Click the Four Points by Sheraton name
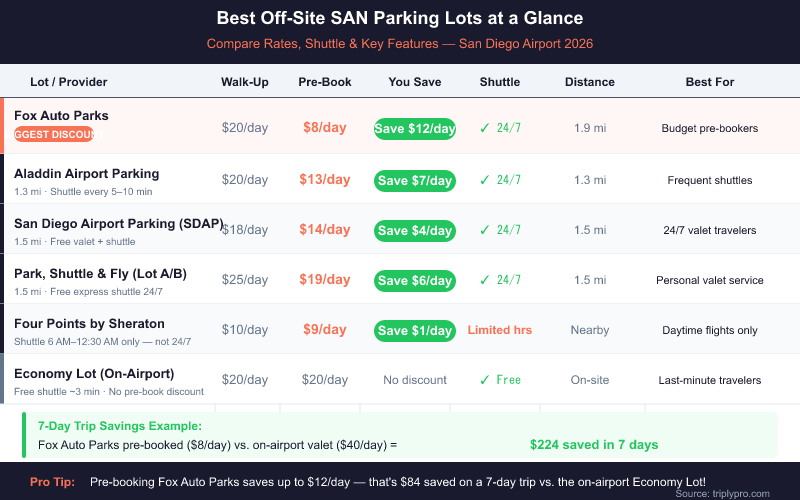The height and width of the screenshot is (500, 800). (89, 324)
